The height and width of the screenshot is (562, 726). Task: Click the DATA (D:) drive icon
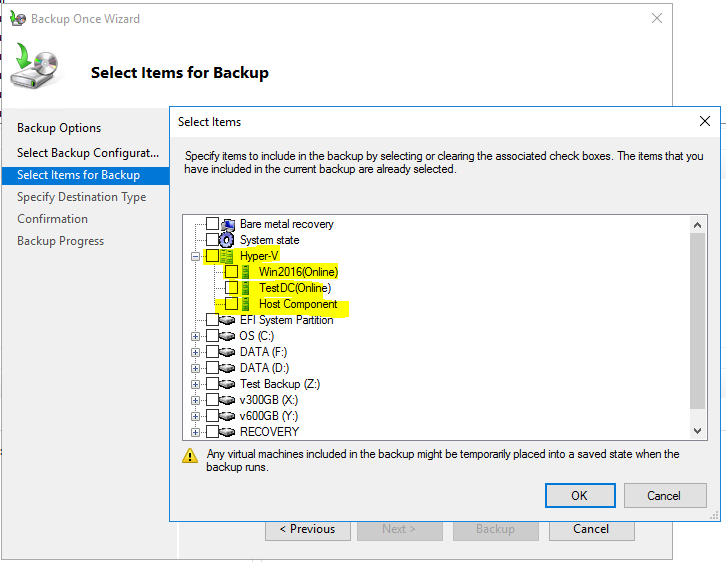(227, 368)
